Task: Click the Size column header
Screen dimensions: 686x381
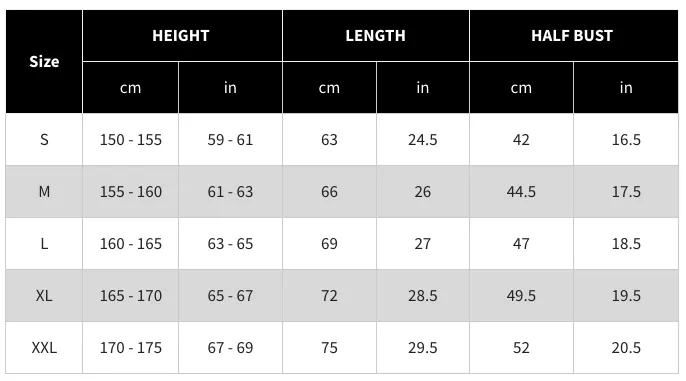Action: click(44, 62)
